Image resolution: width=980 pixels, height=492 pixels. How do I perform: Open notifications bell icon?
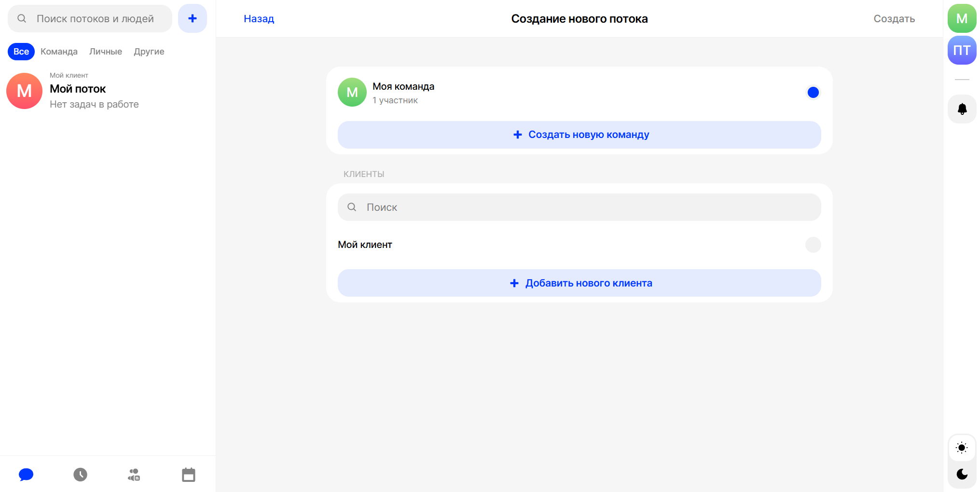click(x=962, y=109)
